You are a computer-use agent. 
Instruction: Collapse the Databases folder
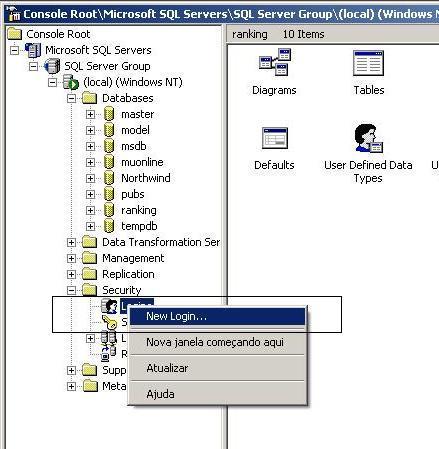[71, 98]
